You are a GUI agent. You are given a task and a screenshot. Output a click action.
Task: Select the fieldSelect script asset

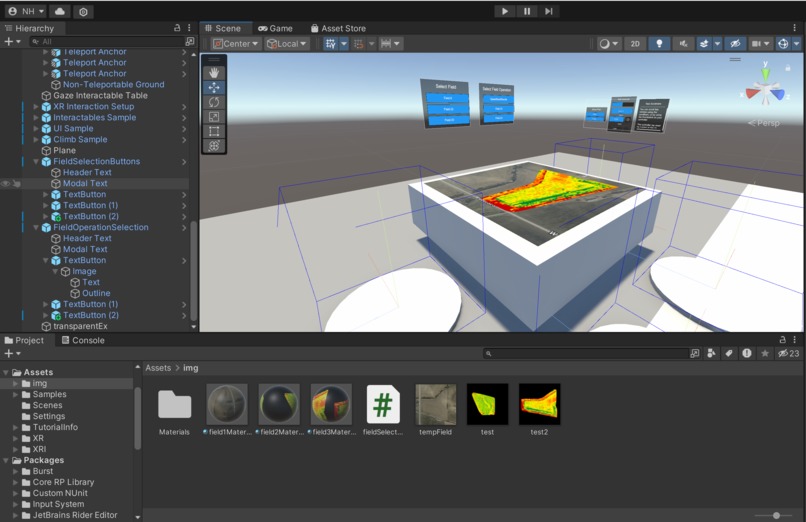coord(383,410)
